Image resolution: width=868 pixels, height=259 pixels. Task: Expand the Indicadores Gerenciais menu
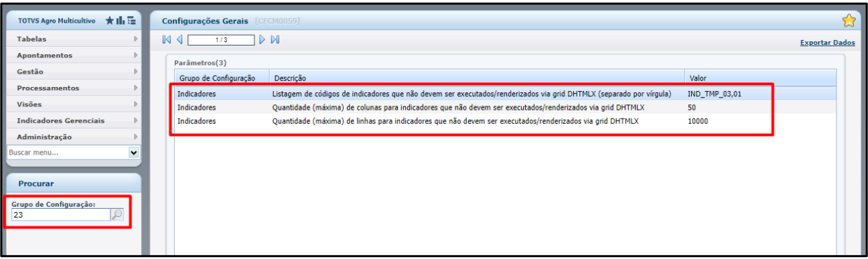click(73, 120)
